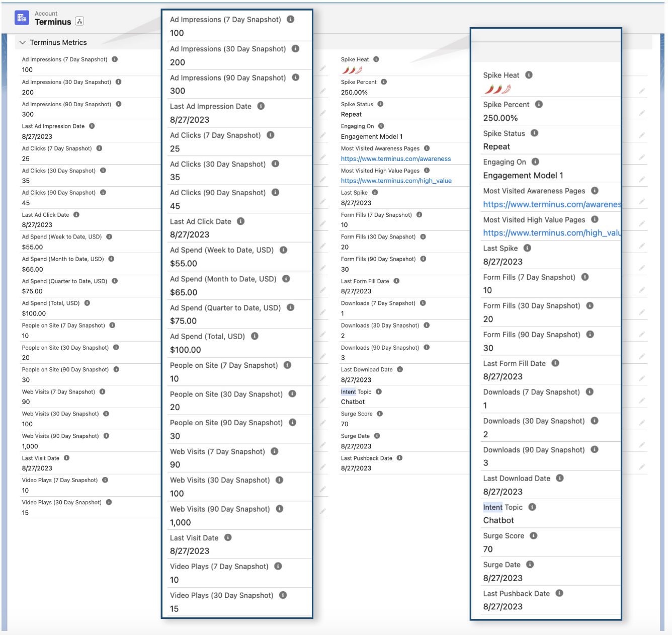Info icon beside small-print Ad Impressions (7 Day Snapshot)
The height and width of the screenshot is (635, 672).
pos(115,59)
